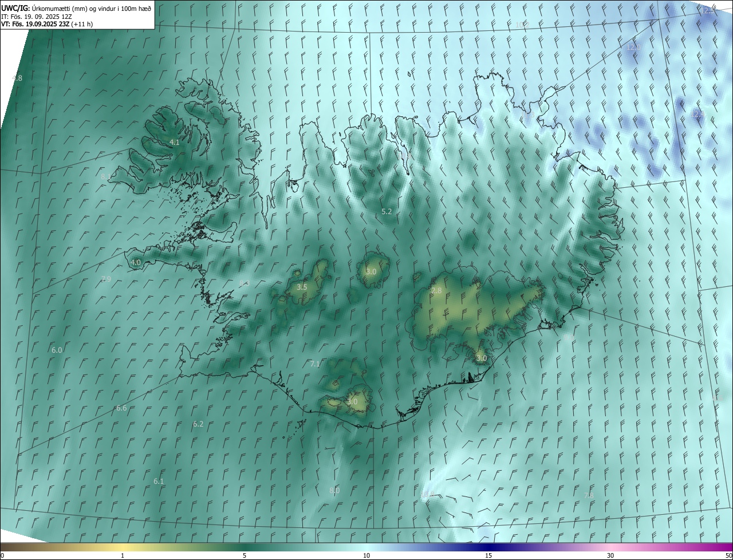Click the colour scale tick label 0
Viewport: 733px width, 560px height.
point(2,555)
